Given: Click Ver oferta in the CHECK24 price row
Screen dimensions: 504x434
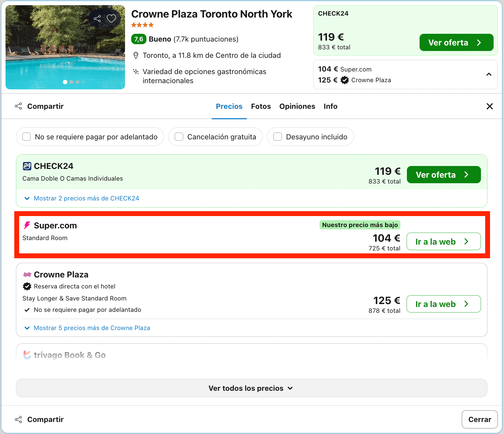Looking at the screenshot, I should click(444, 175).
